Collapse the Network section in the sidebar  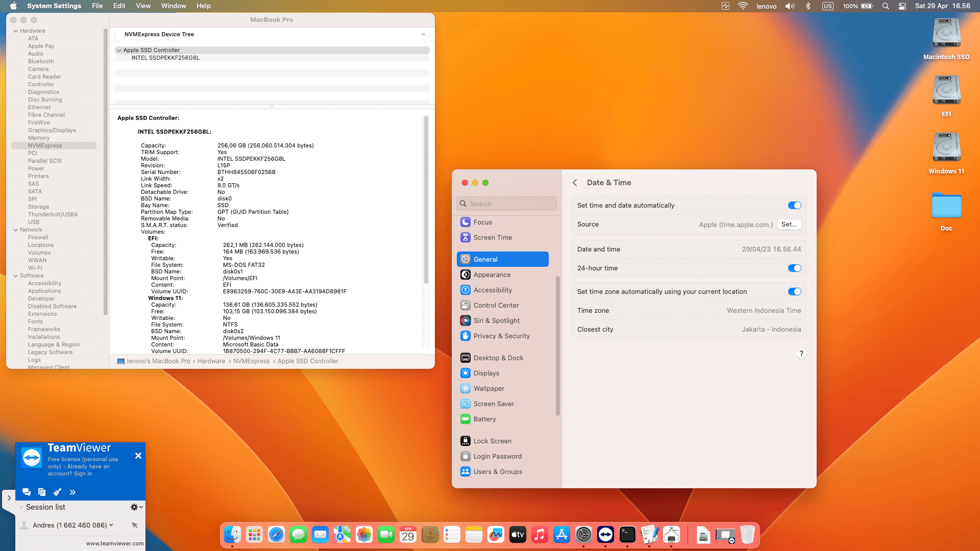(x=16, y=230)
